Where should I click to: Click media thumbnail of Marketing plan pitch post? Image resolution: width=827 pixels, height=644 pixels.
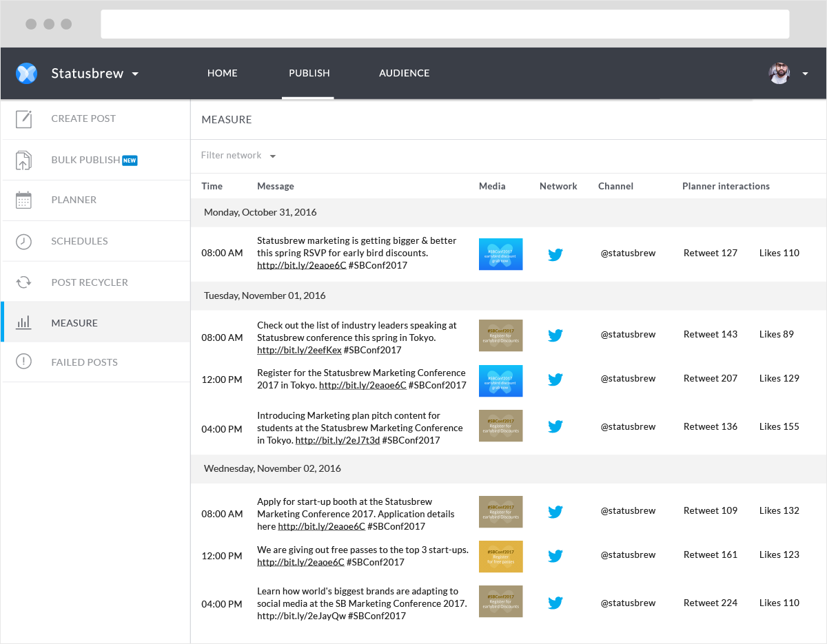click(501, 426)
